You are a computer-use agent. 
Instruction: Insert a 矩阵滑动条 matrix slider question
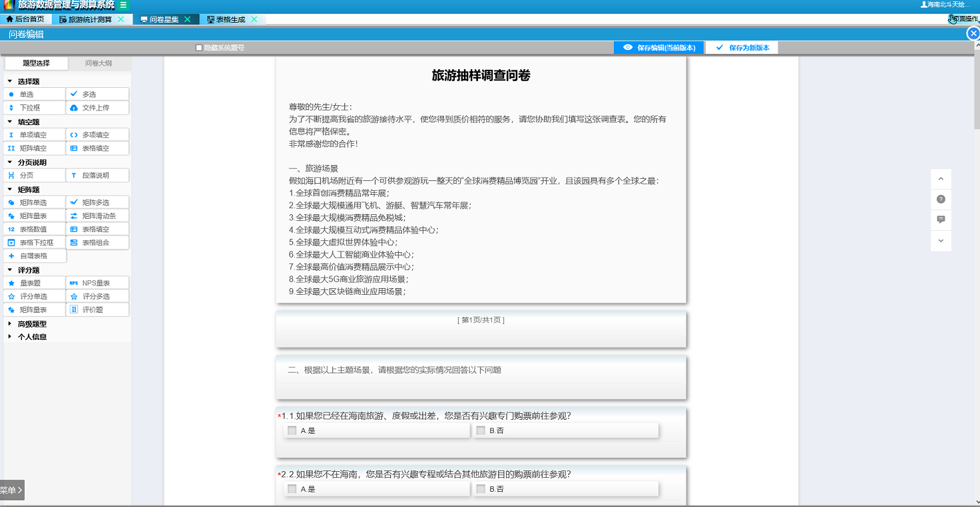(x=97, y=215)
